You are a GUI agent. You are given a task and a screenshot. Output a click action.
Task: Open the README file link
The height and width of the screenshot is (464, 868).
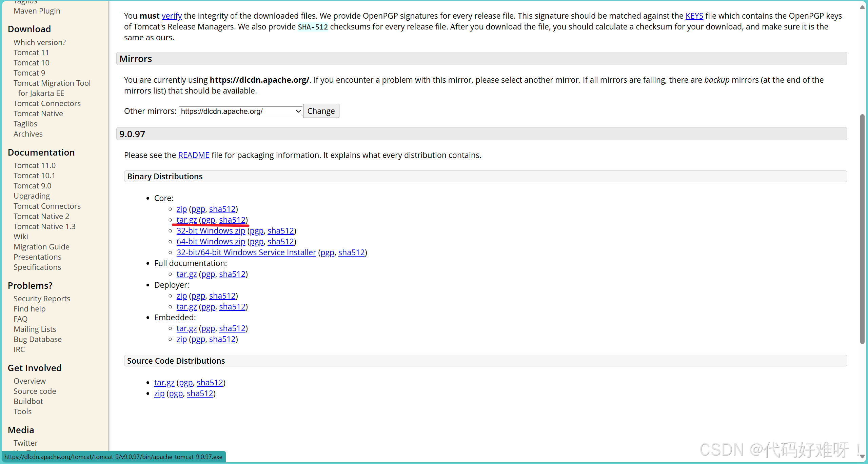point(194,155)
